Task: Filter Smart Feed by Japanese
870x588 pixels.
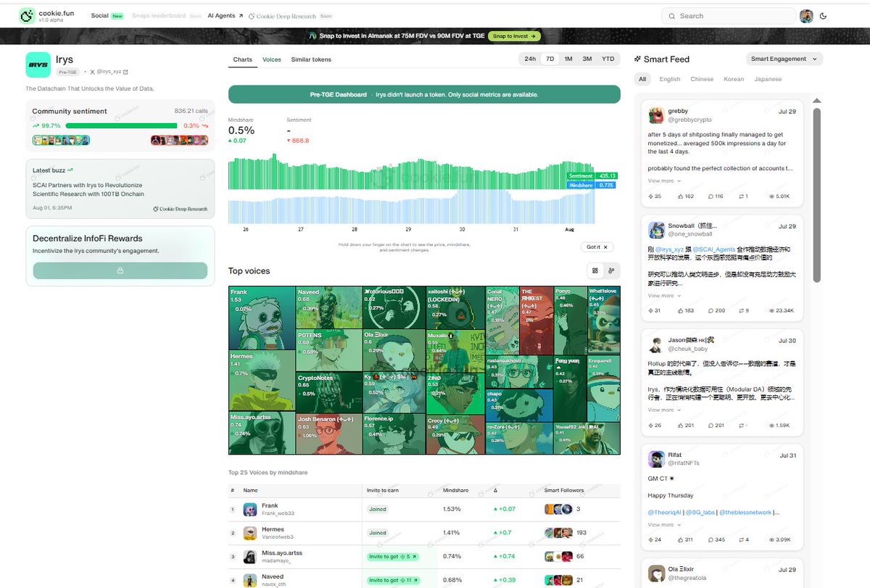Action: point(768,79)
